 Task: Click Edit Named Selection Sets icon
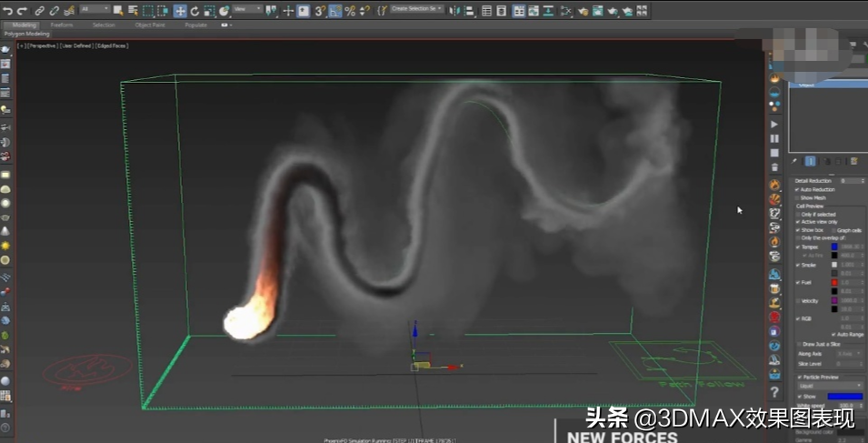coord(382,11)
